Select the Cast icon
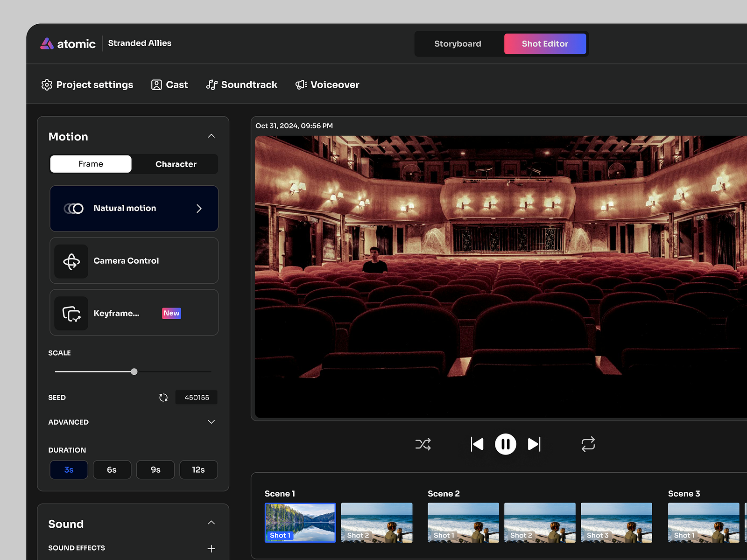 click(156, 84)
